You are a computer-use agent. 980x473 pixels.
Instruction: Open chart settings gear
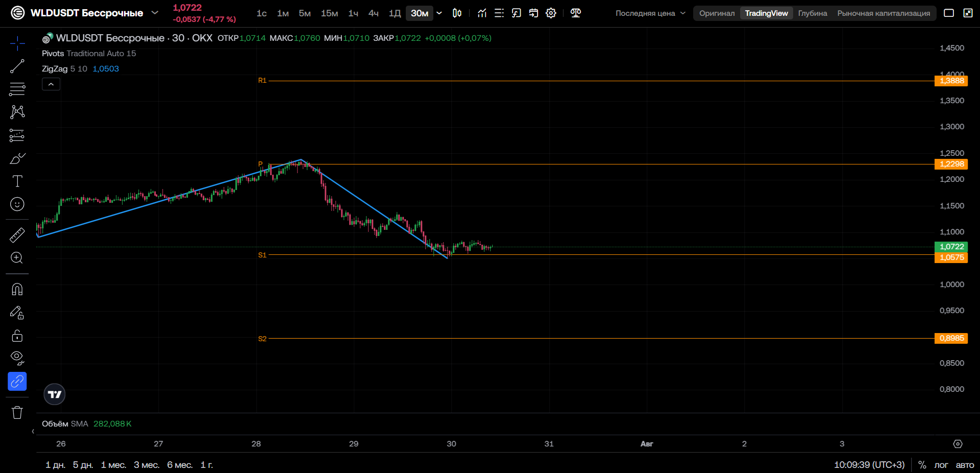tap(551, 13)
